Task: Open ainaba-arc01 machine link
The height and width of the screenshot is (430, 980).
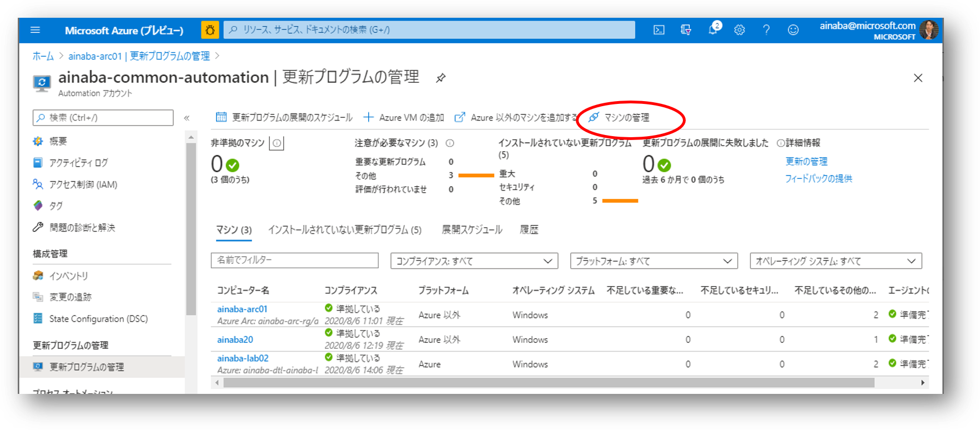Action: tap(242, 309)
